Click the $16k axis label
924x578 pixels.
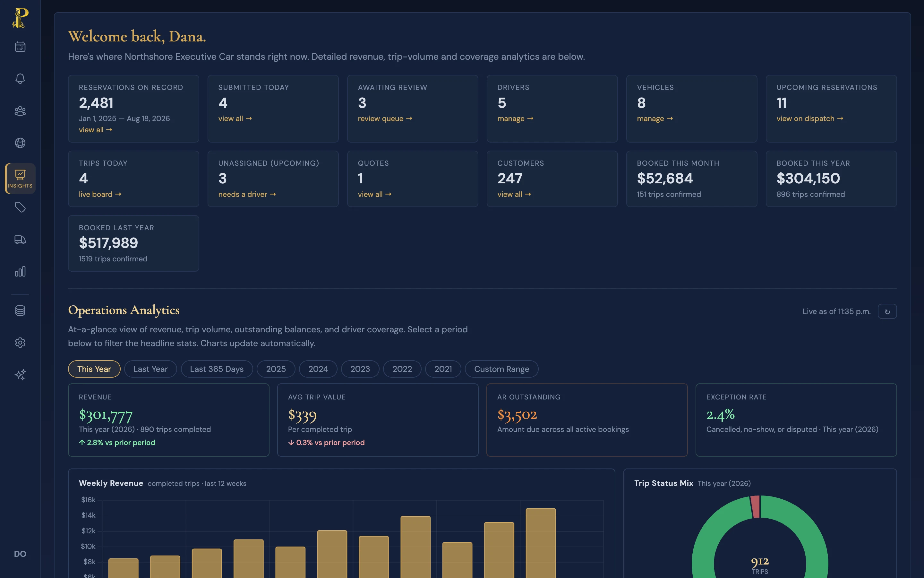pos(88,500)
